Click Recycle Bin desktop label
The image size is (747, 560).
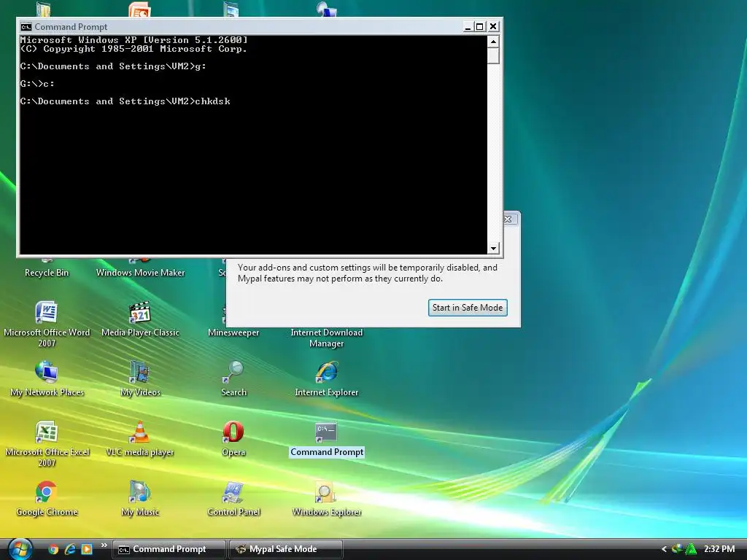[x=47, y=273]
